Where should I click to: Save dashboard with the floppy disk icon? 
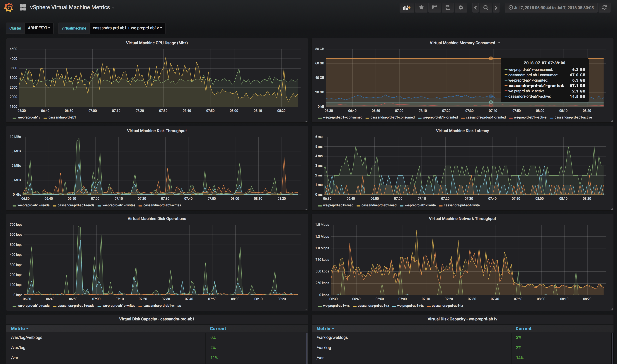[448, 8]
